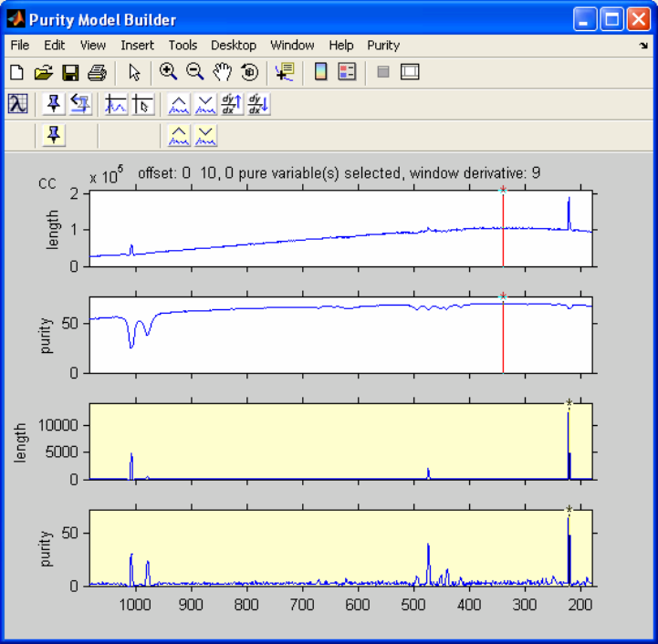Click the dock arrow at menu bar right
658x644 pixels.
coord(642,45)
